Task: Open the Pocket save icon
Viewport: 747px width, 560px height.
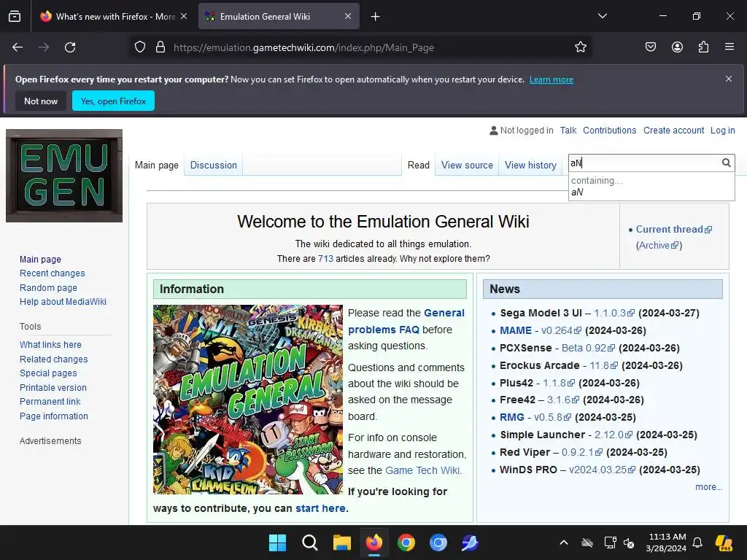Action: [650, 47]
